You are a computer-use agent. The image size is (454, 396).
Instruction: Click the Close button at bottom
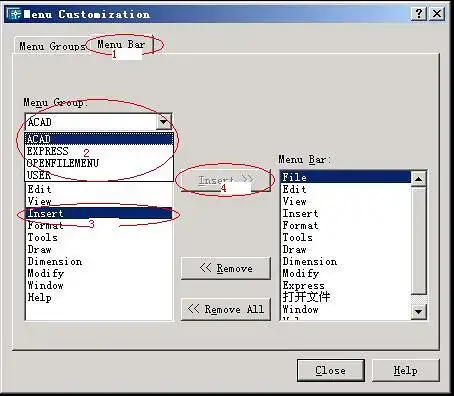pyautogui.click(x=330, y=370)
